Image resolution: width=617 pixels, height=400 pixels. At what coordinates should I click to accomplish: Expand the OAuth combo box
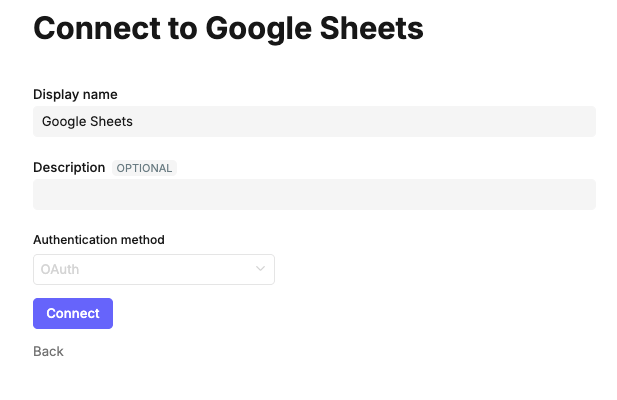coord(154,269)
